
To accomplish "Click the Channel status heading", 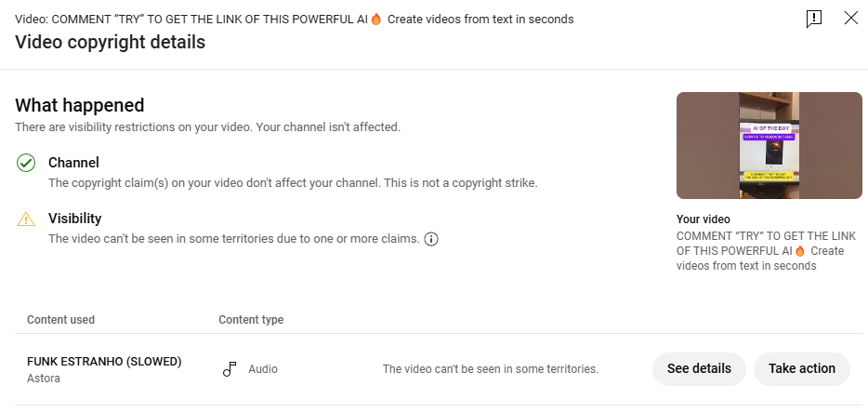I will tap(73, 163).
